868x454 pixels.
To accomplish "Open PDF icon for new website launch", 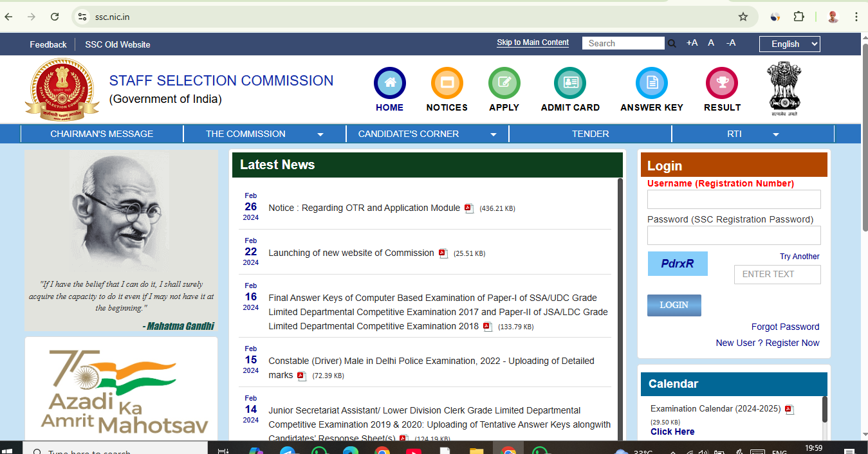I will 443,253.
